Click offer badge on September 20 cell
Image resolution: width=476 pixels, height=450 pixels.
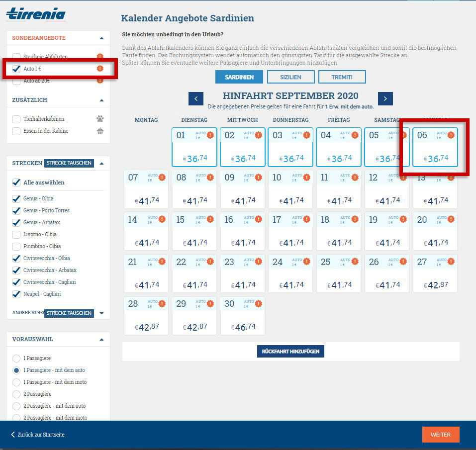pos(451,219)
